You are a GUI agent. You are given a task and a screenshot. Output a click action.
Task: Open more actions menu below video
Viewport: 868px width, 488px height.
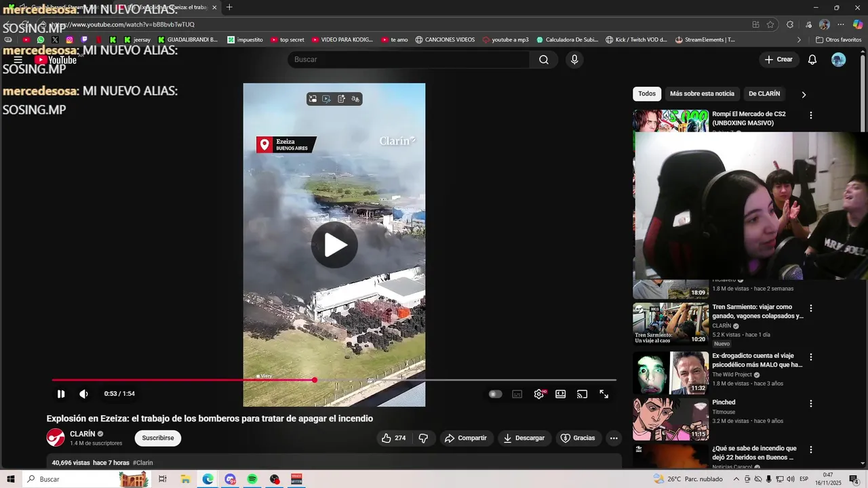click(x=614, y=438)
